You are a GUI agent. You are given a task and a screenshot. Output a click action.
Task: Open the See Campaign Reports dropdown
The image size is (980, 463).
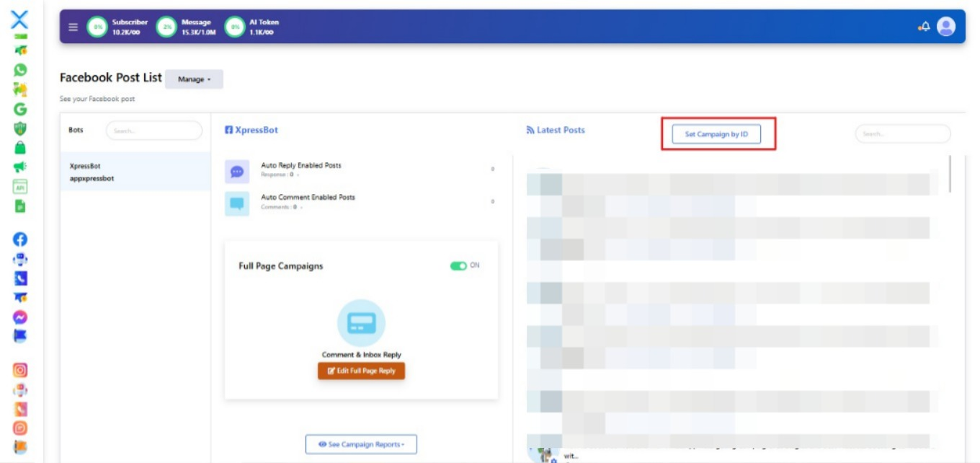361,444
